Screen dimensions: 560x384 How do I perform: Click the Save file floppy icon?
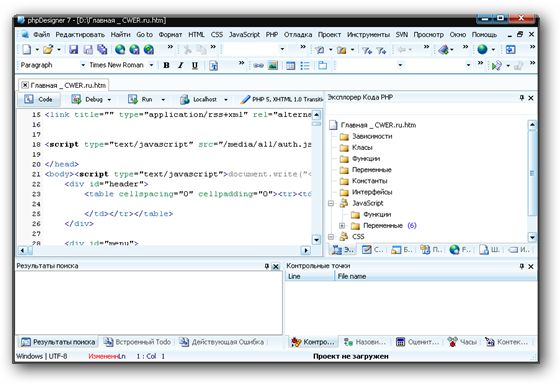[74, 49]
